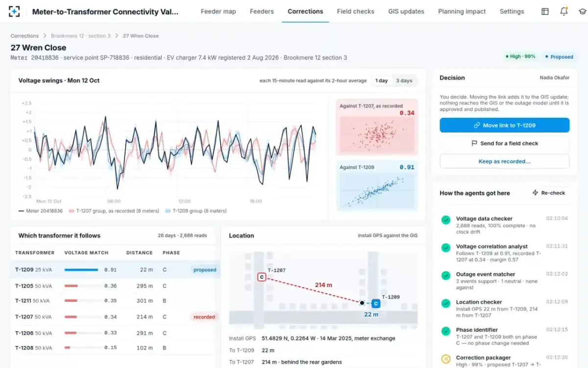
Task: Click the T-1209 group legend swatch
Action: point(168,211)
